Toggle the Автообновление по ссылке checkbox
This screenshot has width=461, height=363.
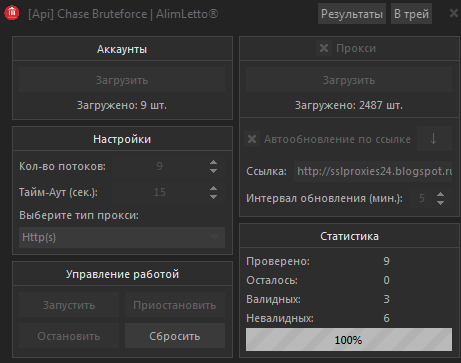click(252, 139)
